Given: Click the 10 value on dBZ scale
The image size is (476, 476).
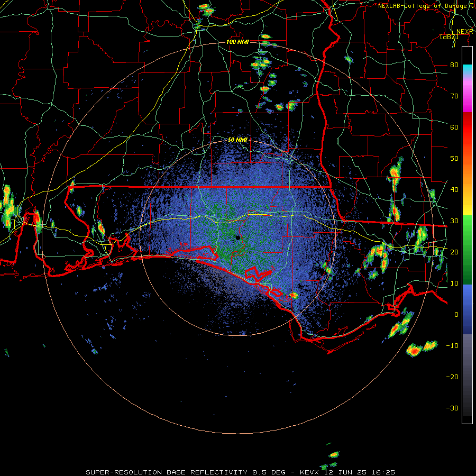Looking at the screenshot, I should point(454,283).
